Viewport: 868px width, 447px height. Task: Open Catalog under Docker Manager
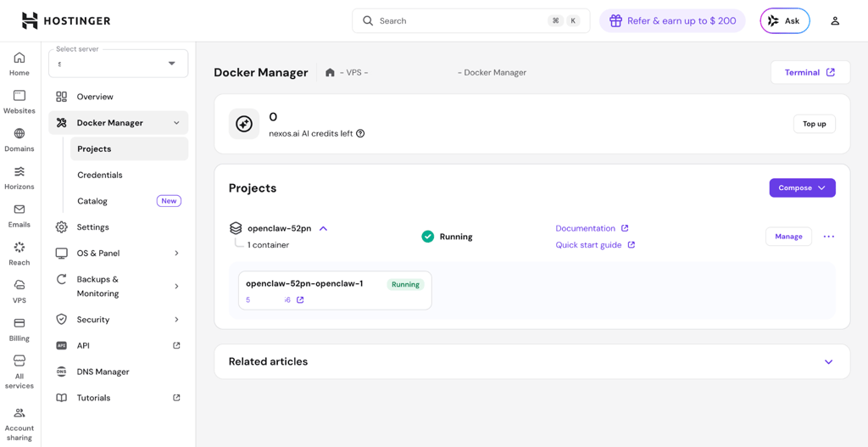pos(129,201)
